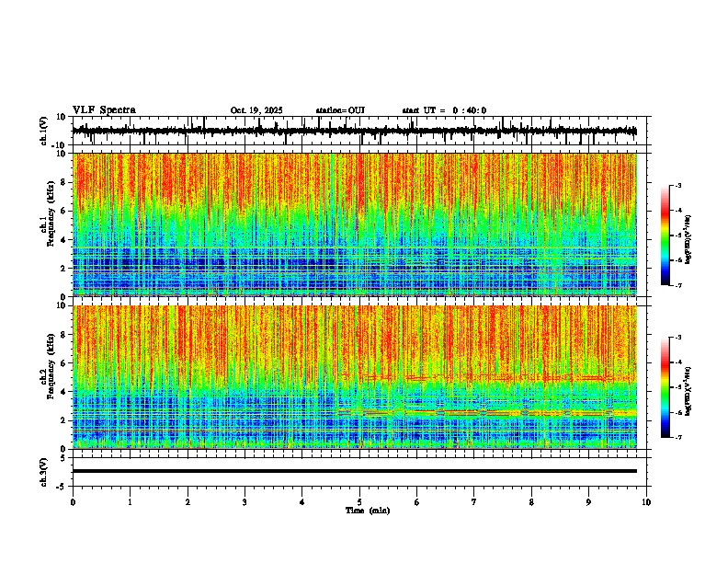Click the ch.2 spectrogram colorbar
The height and width of the screenshot is (563, 728).
[665, 387]
